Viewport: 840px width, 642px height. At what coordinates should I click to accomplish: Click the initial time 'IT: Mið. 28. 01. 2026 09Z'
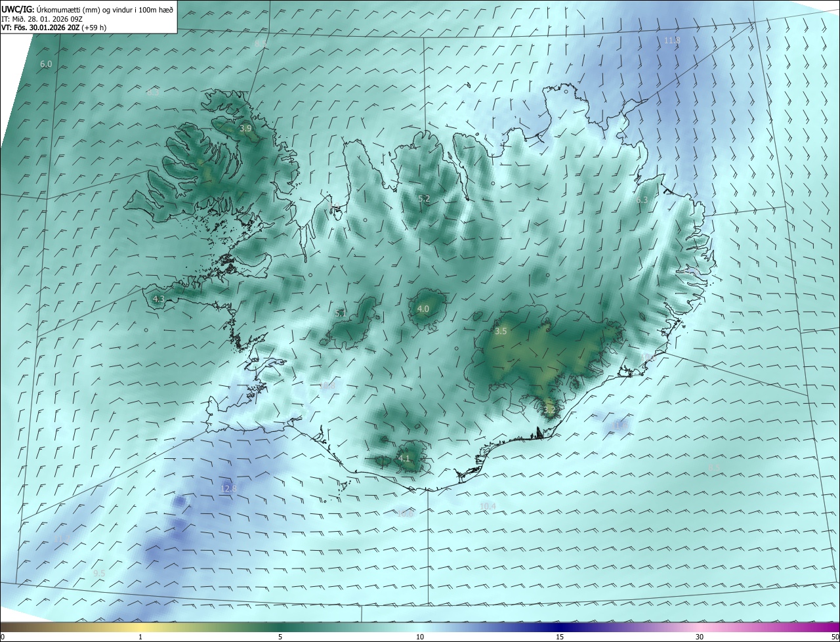(42, 19)
